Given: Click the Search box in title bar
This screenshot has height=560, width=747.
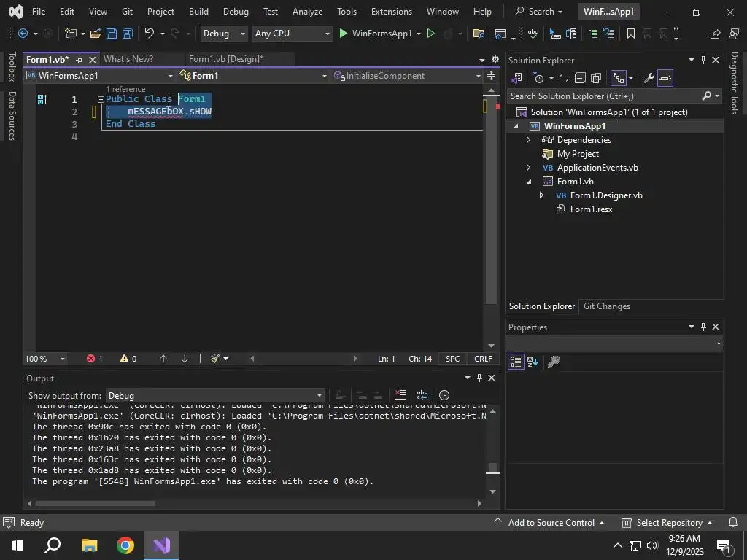Looking at the screenshot, I should pos(538,12).
